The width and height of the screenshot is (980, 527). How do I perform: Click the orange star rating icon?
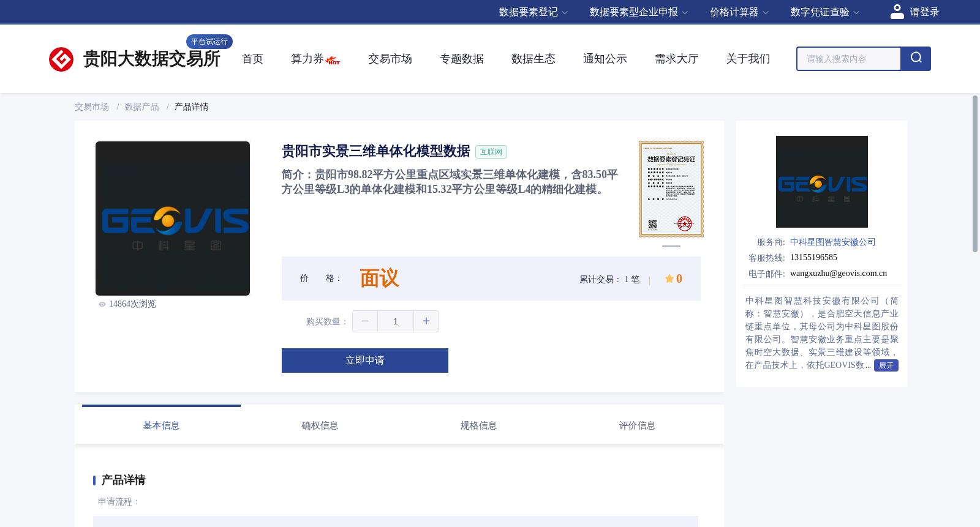point(669,278)
